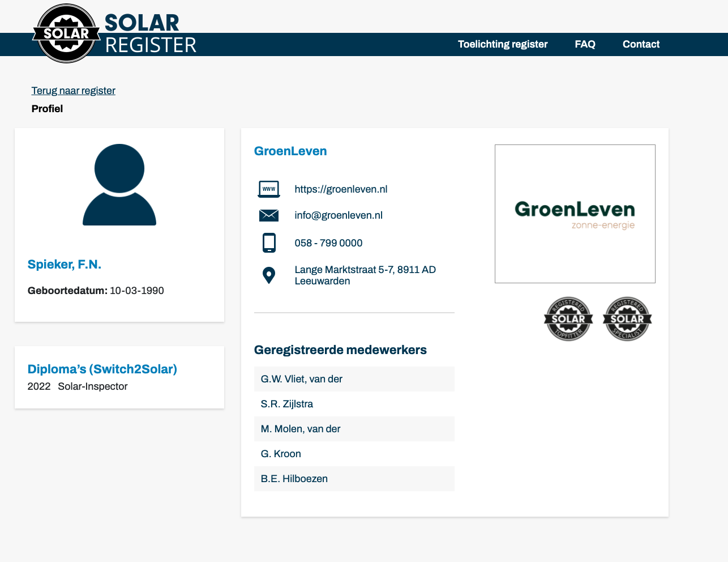Open the Contact menu item

coord(641,44)
